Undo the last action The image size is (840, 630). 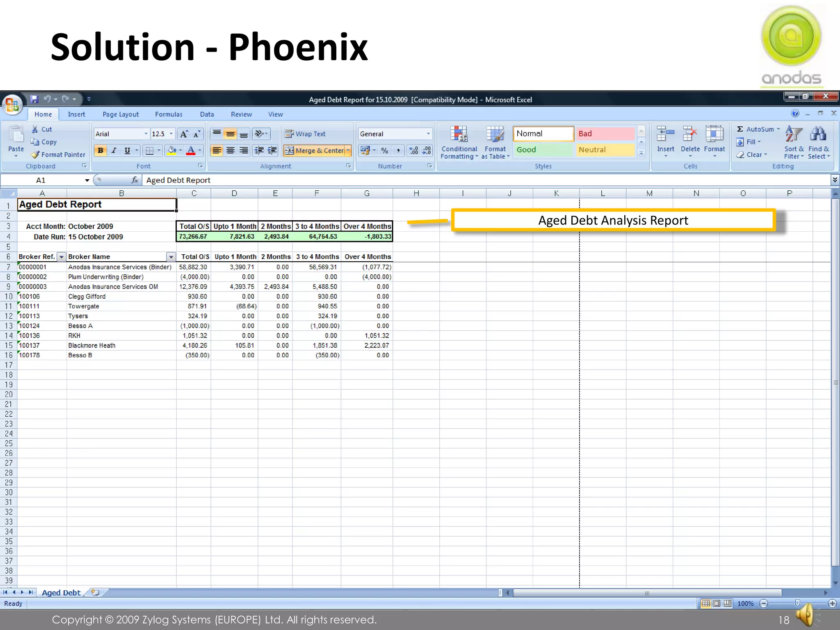pyautogui.click(x=47, y=99)
